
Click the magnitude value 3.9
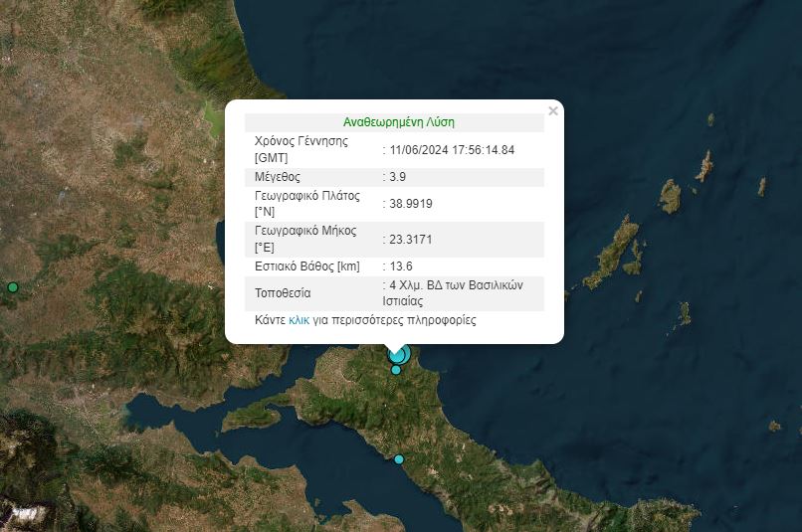click(x=398, y=177)
